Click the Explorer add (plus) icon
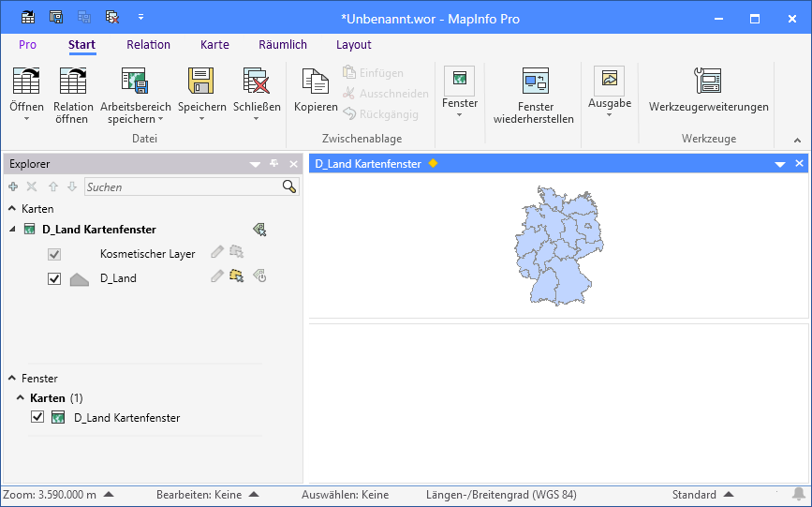Image resolution: width=812 pixels, height=507 pixels. coord(13,186)
